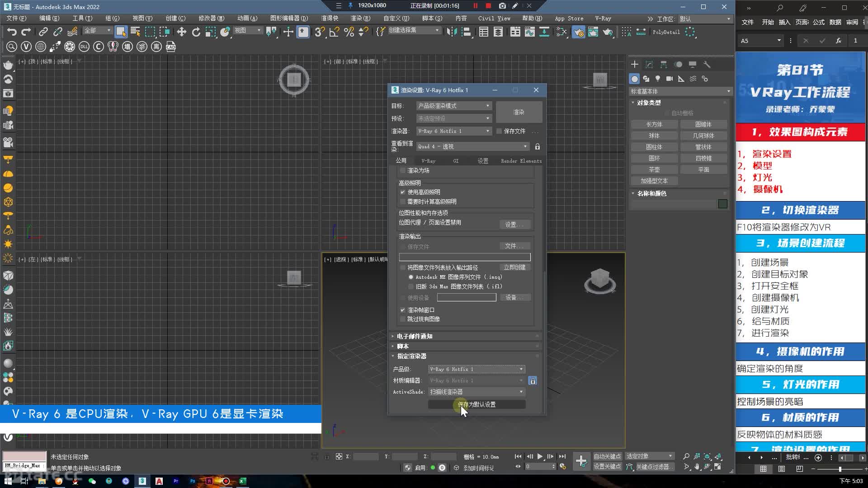
Task: Open the 产品级 renderer dropdown
Action: pyautogui.click(x=476, y=369)
